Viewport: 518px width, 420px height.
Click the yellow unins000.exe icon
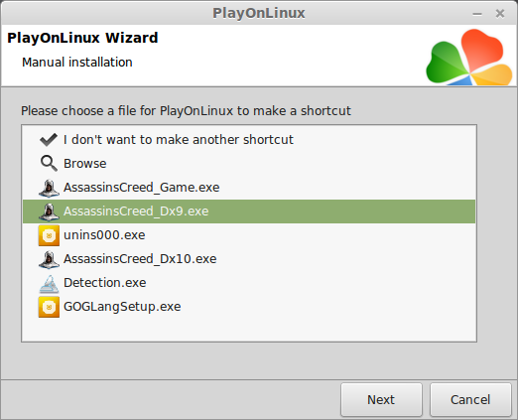[x=49, y=235]
